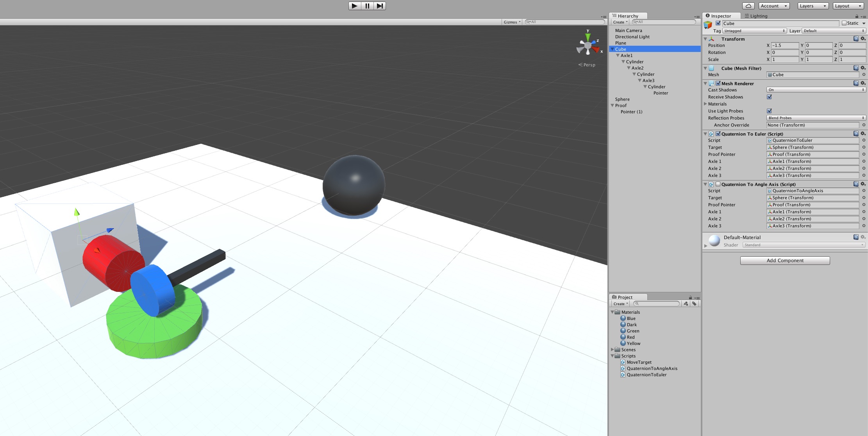Select Main Camera in Hierarchy

628,30
